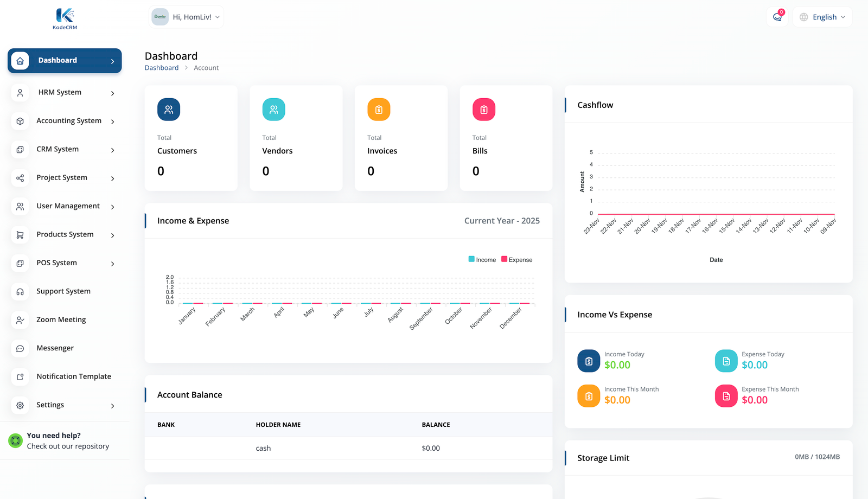The width and height of the screenshot is (868, 499).
Task: Open the English language dropdown
Action: tap(822, 17)
